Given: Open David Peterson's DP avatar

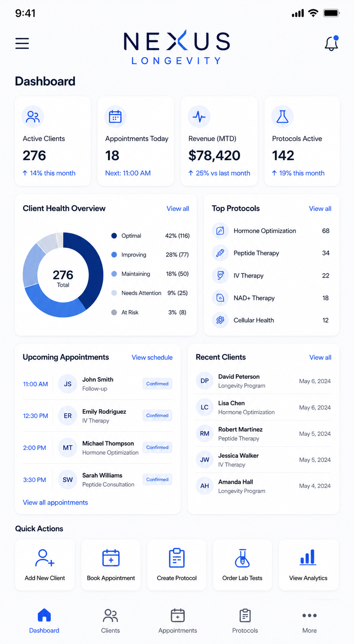Looking at the screenshot, I should (205, 381).
